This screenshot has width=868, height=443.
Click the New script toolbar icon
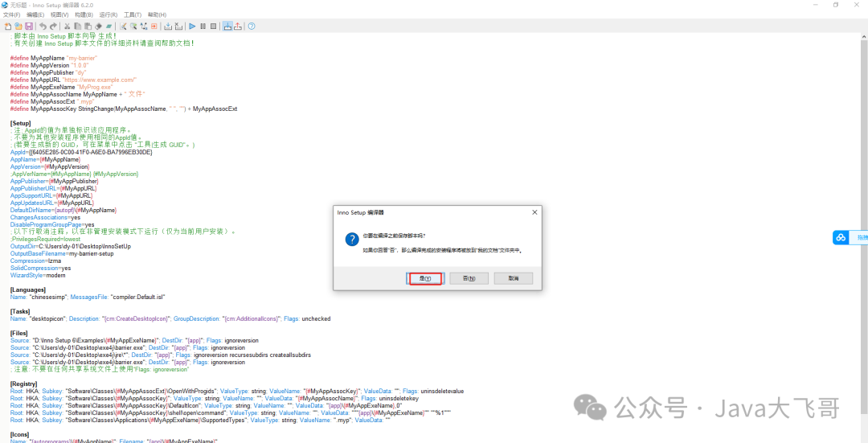pyautogui.click(x=8, y=26)
